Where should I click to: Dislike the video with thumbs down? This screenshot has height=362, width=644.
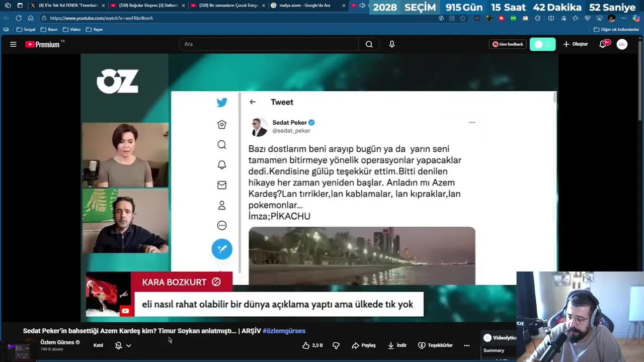coord(336,345)
